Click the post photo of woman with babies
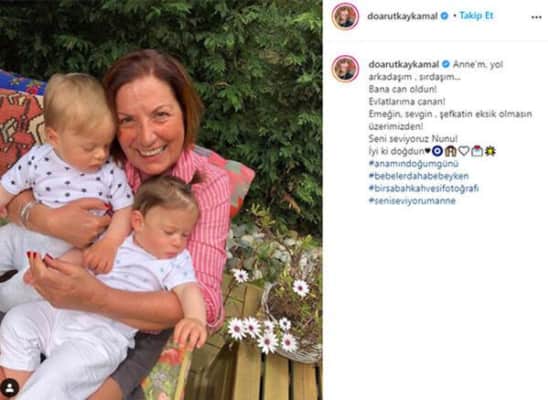Image resolution: width=548 pixels, height=400 pixels. [x=161, y=200]
